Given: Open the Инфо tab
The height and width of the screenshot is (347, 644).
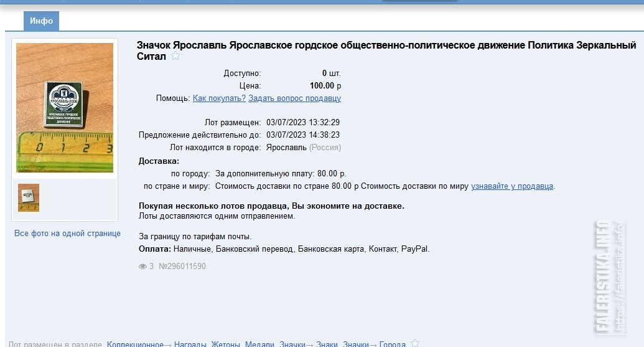Looking at the screenshot, I should (41, 21).
